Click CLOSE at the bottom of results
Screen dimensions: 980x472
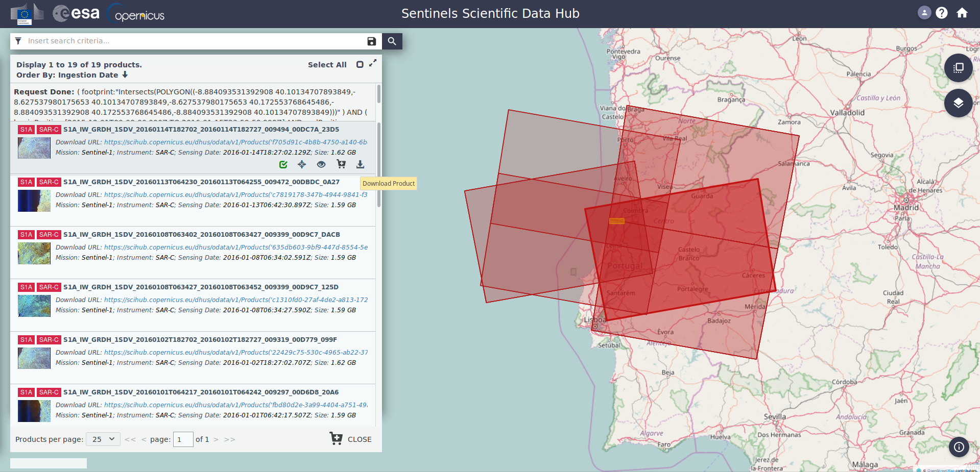(360, 439)
